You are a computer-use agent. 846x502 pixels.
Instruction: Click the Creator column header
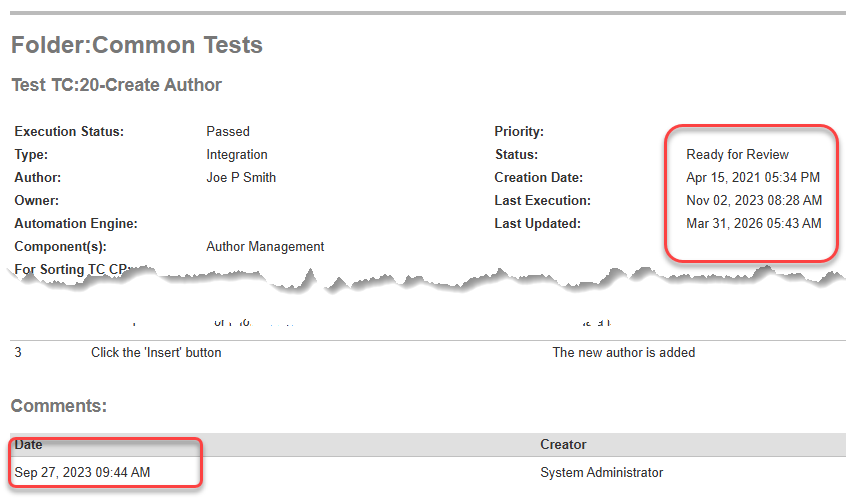tap(563, 445)
